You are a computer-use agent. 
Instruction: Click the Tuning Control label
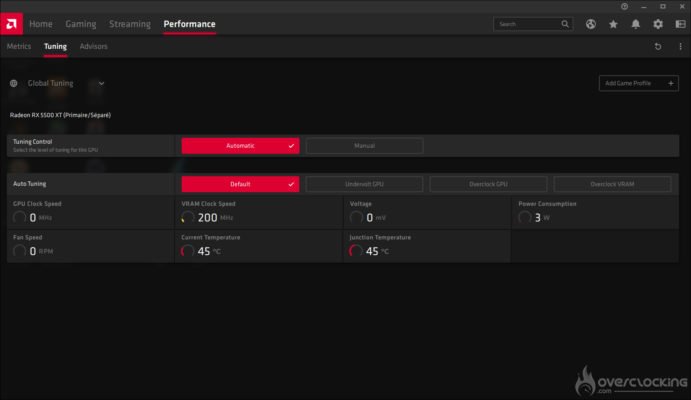tap(33, 141)
